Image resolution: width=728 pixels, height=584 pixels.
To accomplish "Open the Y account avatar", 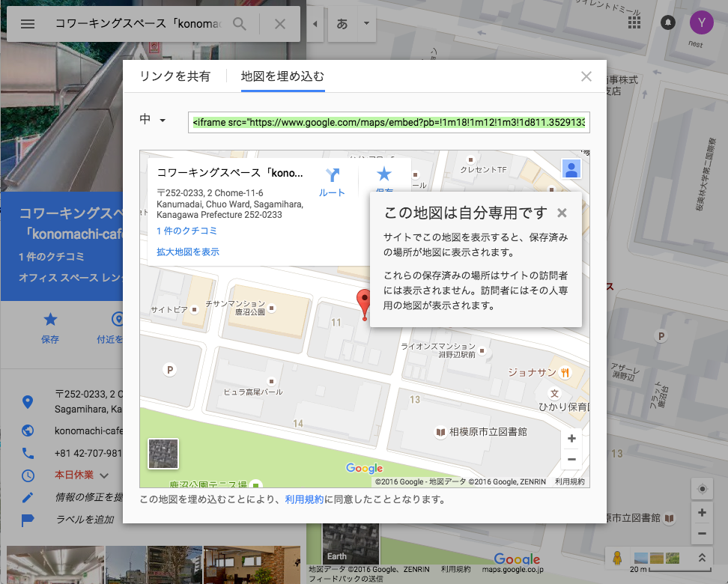I will 702,22.
